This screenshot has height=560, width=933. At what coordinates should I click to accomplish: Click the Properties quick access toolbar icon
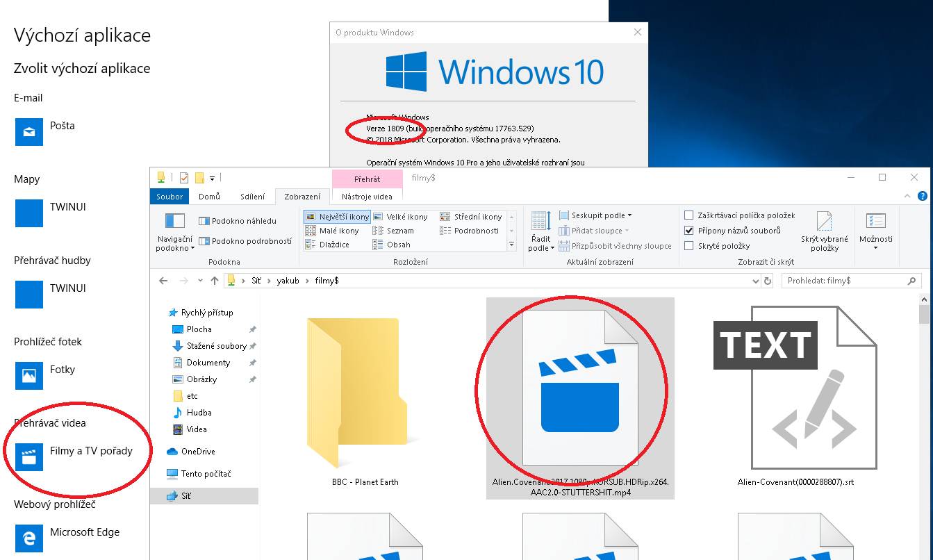[x=184, y=177]
